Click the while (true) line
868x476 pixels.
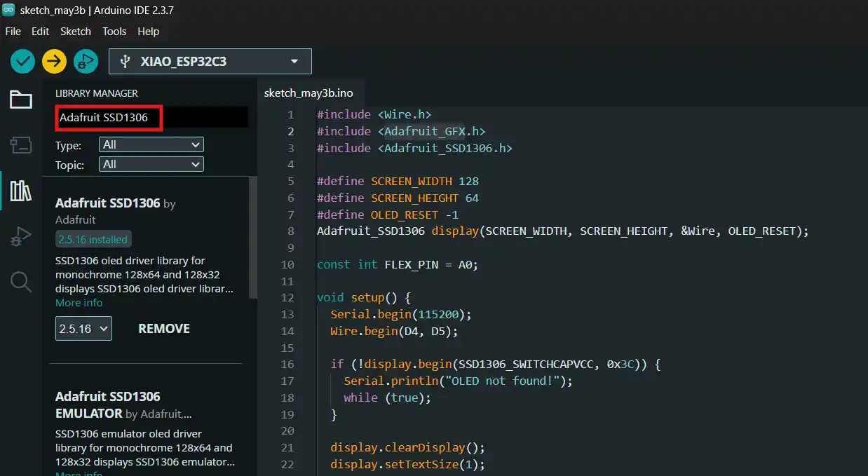388,397
